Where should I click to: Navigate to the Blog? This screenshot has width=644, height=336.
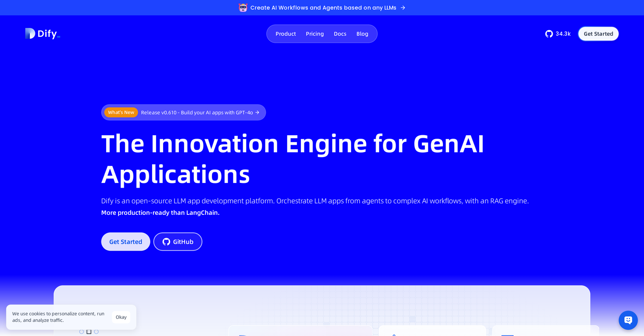coord(362,34)
